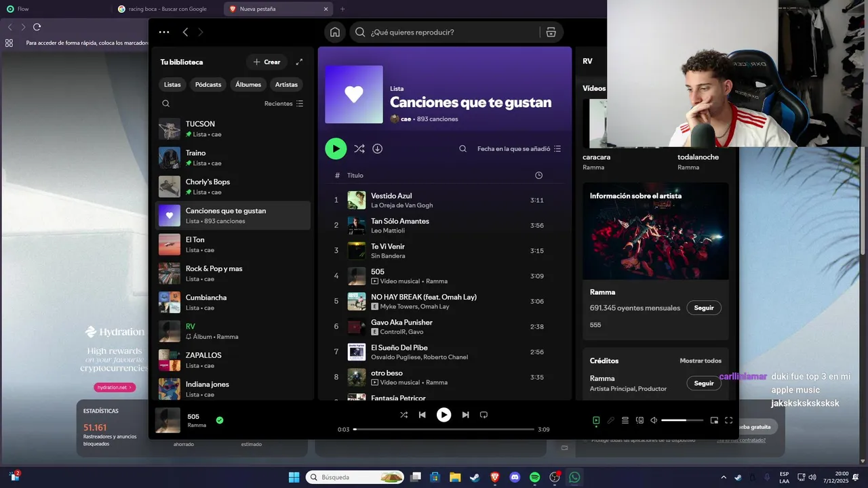Go to Spotify home
The image size is (868, 488).
(335, 32)
